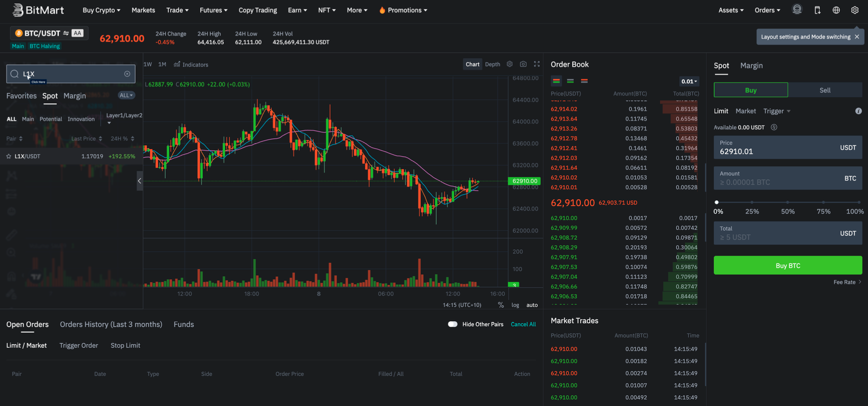Click the info icon in the order form

pyautogui.click(x=859, y=111)
